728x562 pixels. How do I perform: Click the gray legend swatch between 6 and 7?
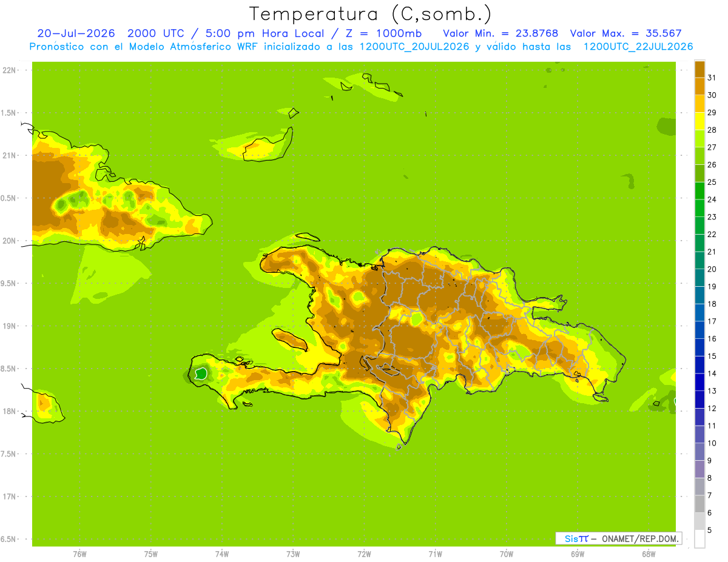(699, 504)
